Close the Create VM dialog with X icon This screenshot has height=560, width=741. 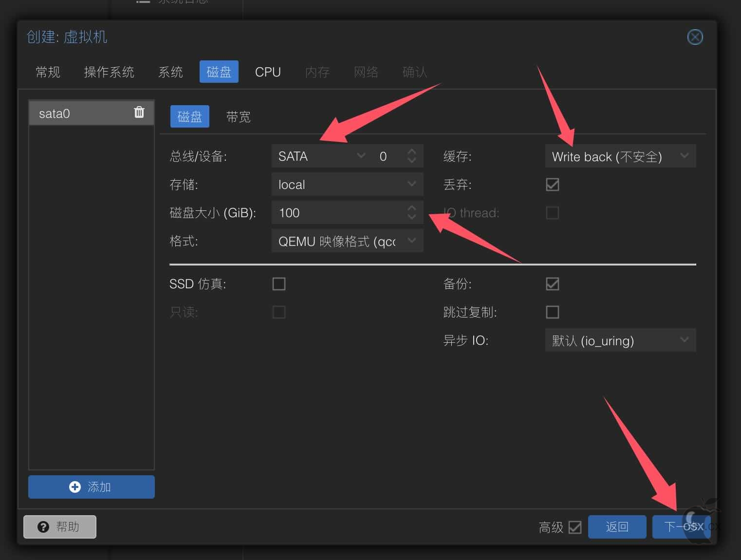click(695, 37)
